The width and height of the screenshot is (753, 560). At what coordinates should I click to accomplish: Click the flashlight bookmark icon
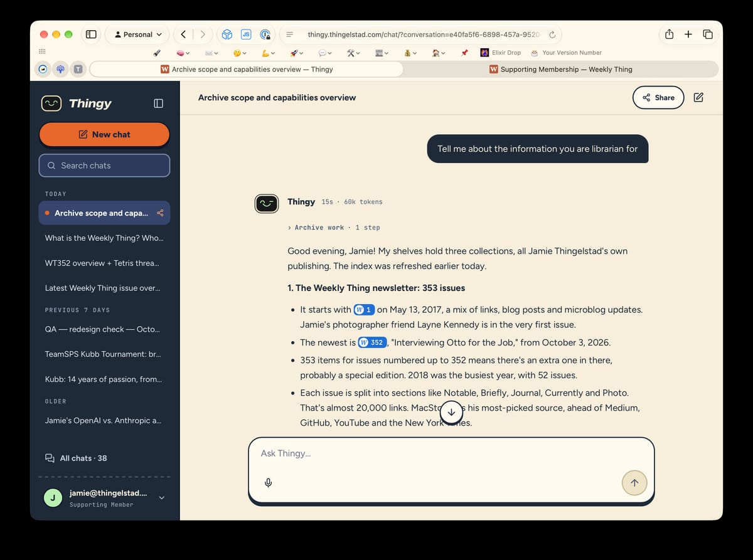pos(157,53)
